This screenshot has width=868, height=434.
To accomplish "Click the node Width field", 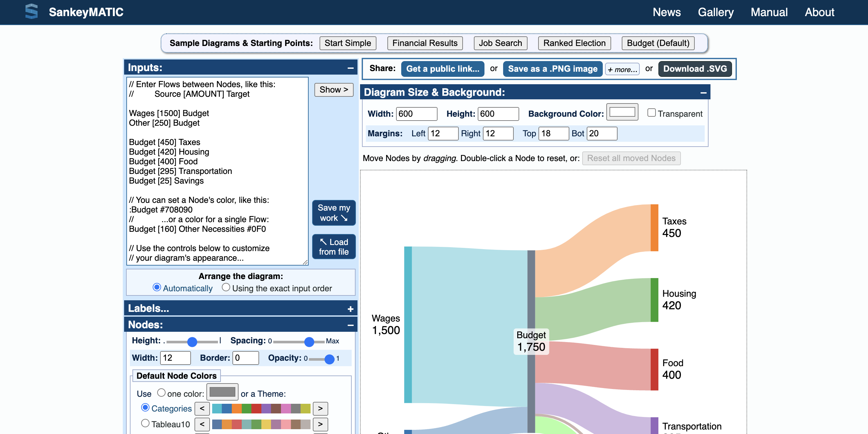I will pyautogui.click(x=175, y=358).
